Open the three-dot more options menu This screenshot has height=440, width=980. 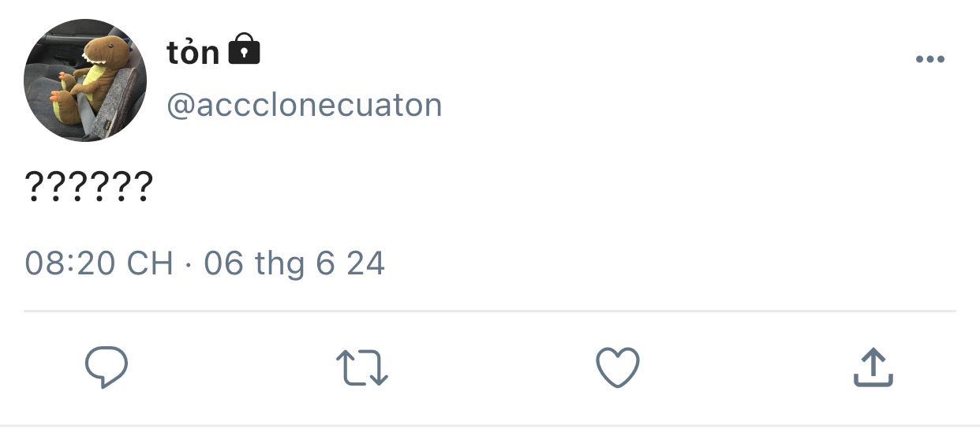pyautogui.click(x=930, y=60)
